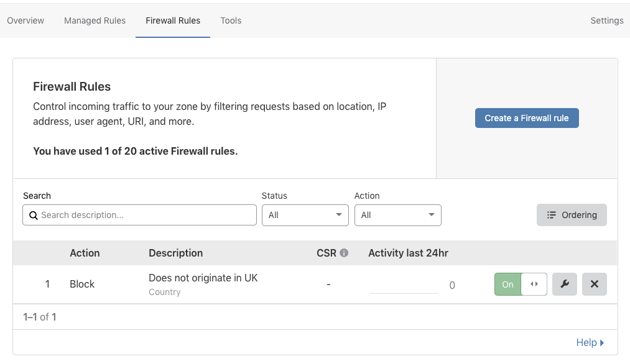Click the toggle handle arrows on rule 1
The image size is (630, 364).
tap(534, 284)
